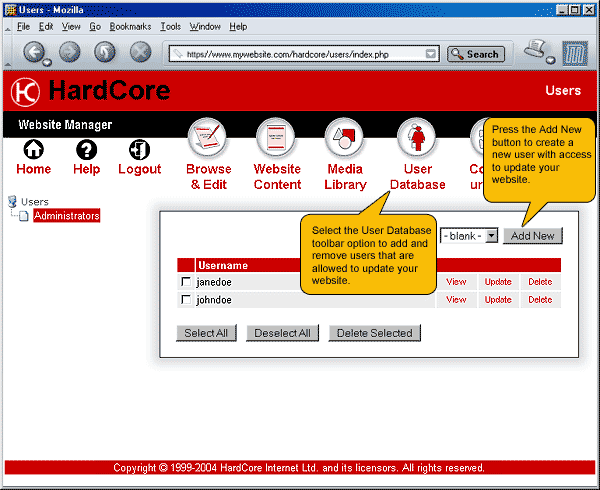The image size is (600, 490).
Task: Click the Help question mark icon
Action: coord(86,150)
